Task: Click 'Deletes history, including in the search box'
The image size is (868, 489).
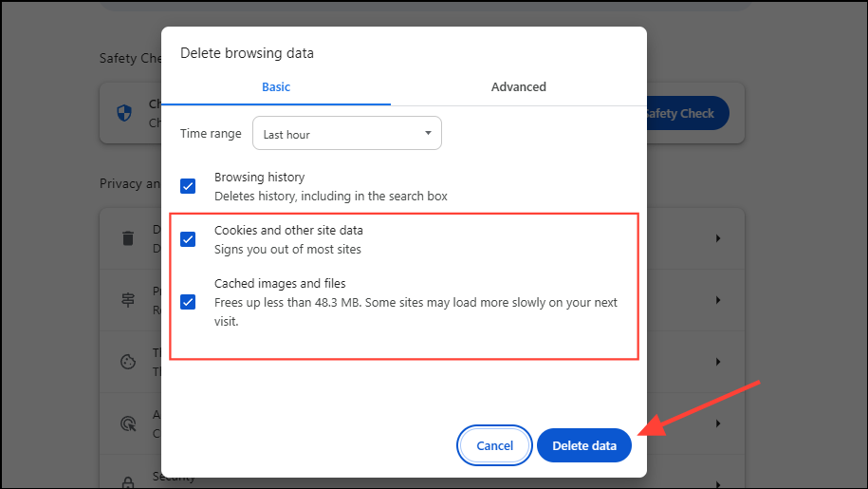Action: [330, 196]
